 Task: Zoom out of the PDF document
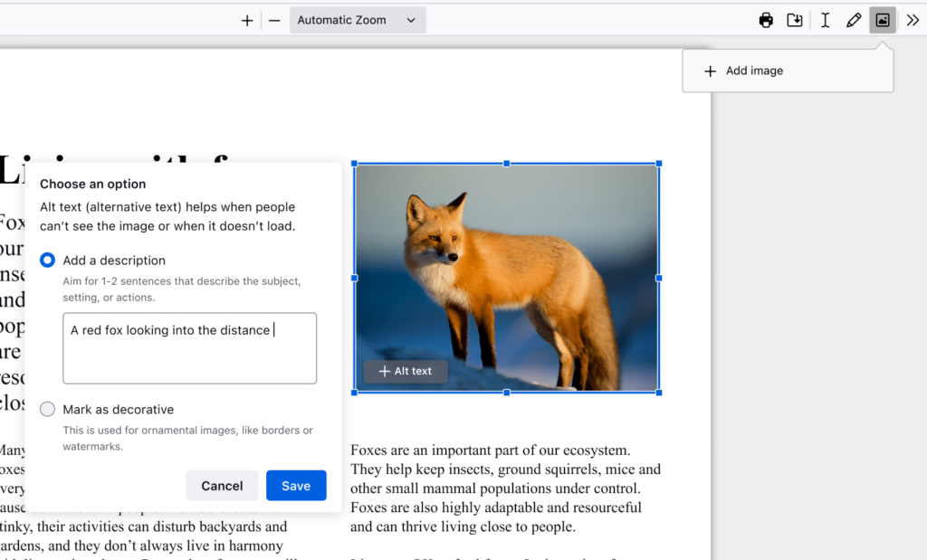pos(274,19)
